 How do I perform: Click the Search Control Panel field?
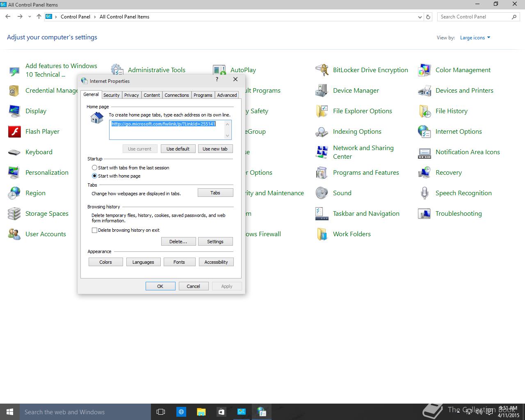coord(479,17)
